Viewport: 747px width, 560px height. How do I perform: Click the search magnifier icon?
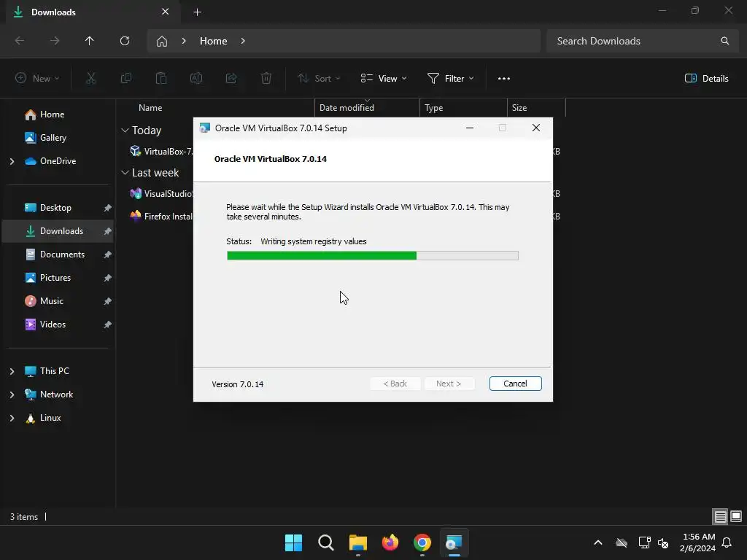[x=724, y=41]
